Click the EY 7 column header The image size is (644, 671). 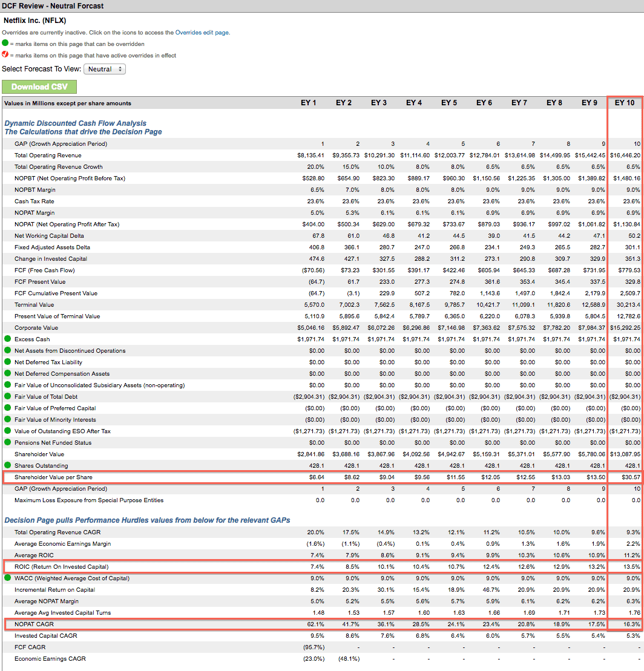pyautogui.click(x=519, y=103)
